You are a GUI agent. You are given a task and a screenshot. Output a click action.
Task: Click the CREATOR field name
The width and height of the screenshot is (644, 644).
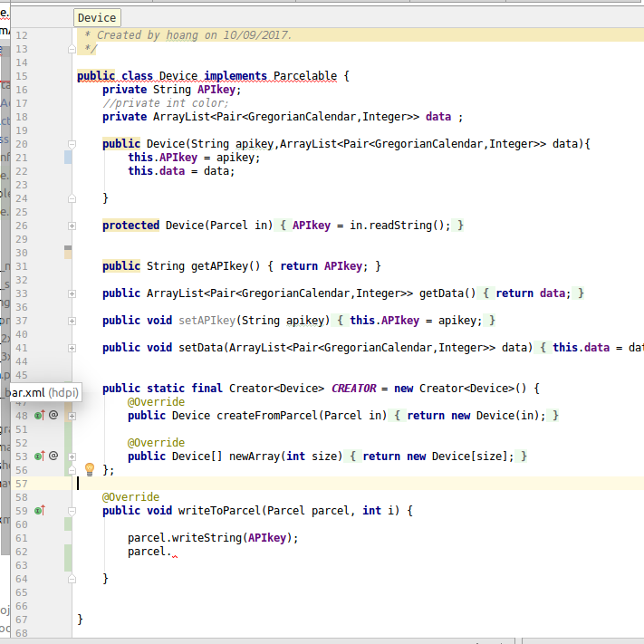(352, 389)
